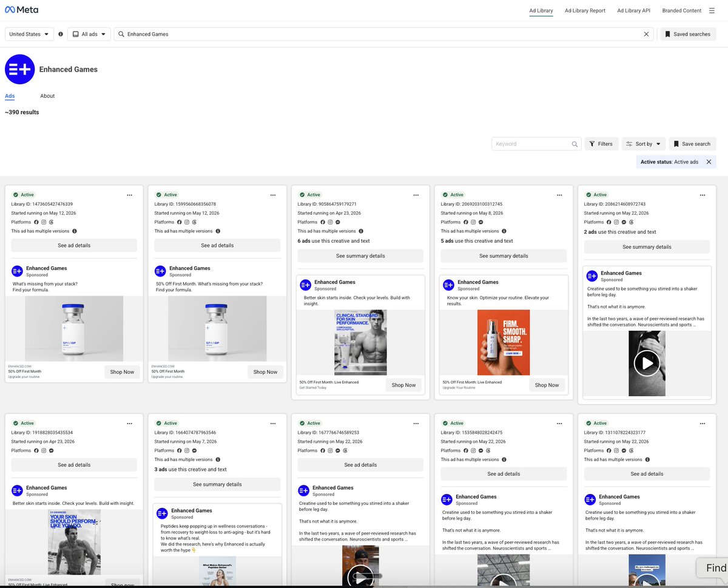Open Saved searches
Screen dimensions: 728x588
[688, 34]
